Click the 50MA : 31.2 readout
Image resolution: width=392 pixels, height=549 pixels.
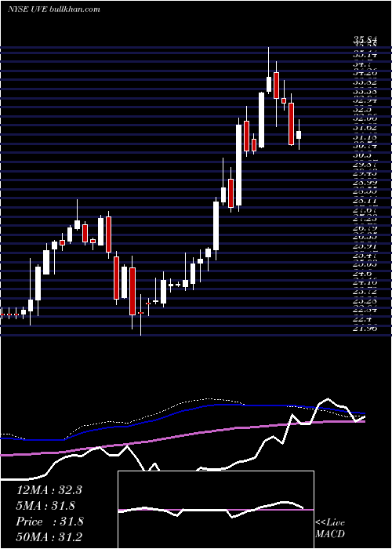click(x=49, y=537)
